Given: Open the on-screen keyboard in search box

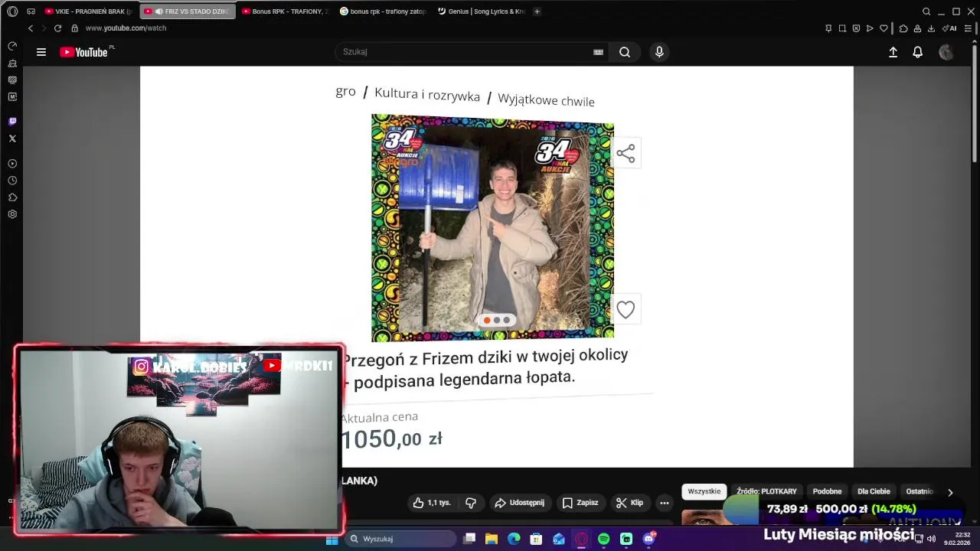Looking at the screenshot, I should pyautogui.click(x=598, y=52).
